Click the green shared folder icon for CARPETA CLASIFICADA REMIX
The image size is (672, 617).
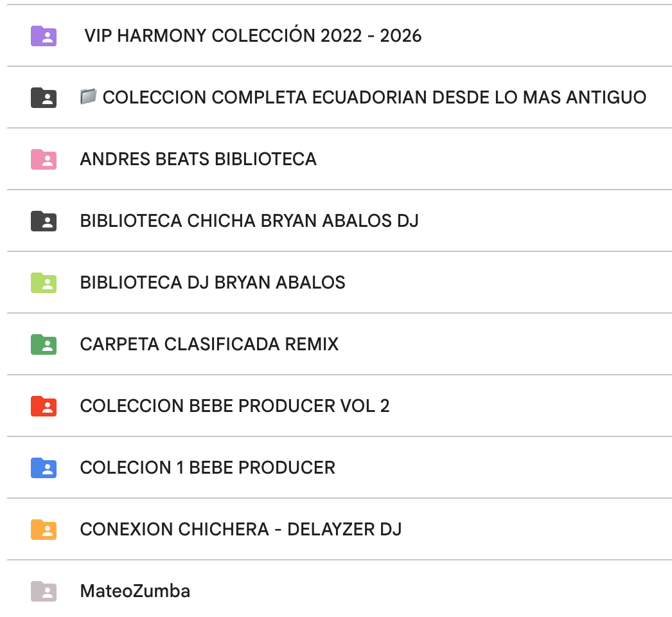click(x=43, y=344)
